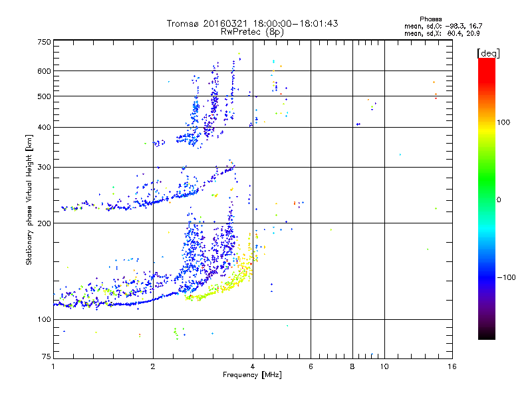Image resolution: width=532 pixels, height=399 pixels.
Task: Click the '[deg]' colorbar unit label
Action: pyautogui.click(x=489, y=54)
